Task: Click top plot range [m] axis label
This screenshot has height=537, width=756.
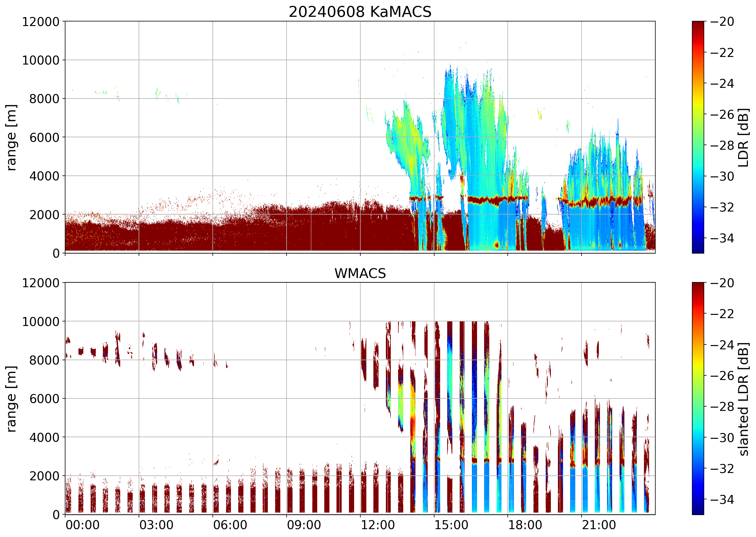Action: (11, 137)
